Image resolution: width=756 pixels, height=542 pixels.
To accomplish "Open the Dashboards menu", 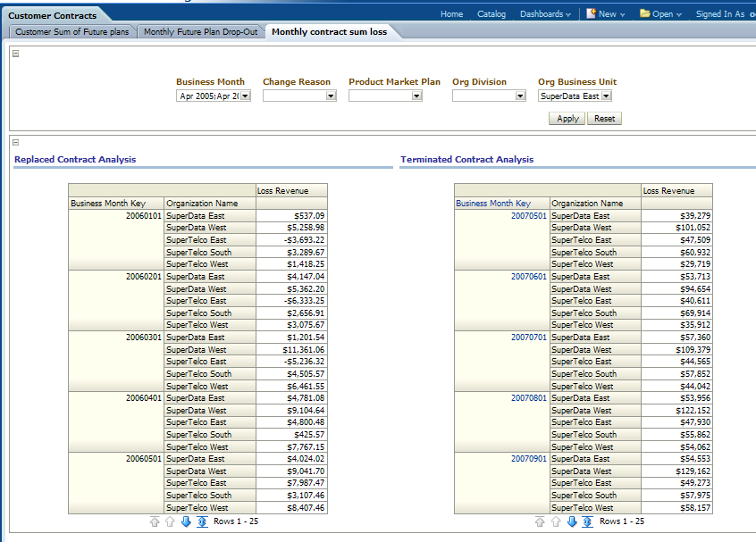I will tap(545, 13).
